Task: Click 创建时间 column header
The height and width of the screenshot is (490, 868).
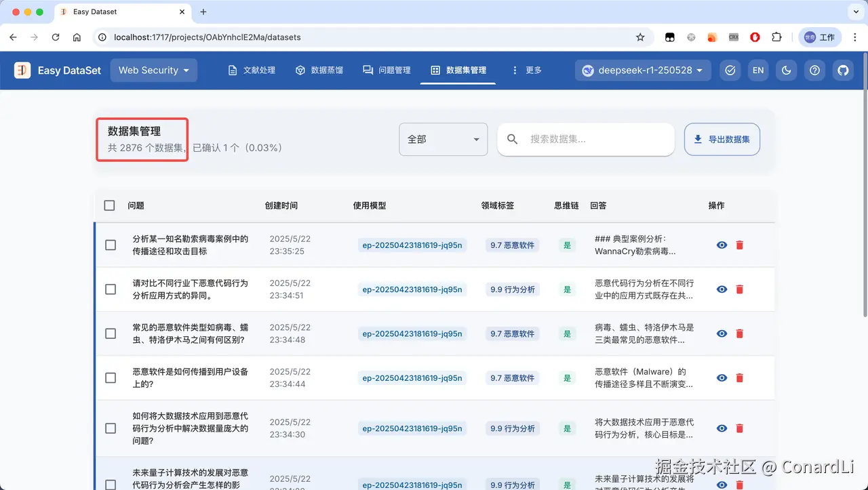Action: point(281,205)
